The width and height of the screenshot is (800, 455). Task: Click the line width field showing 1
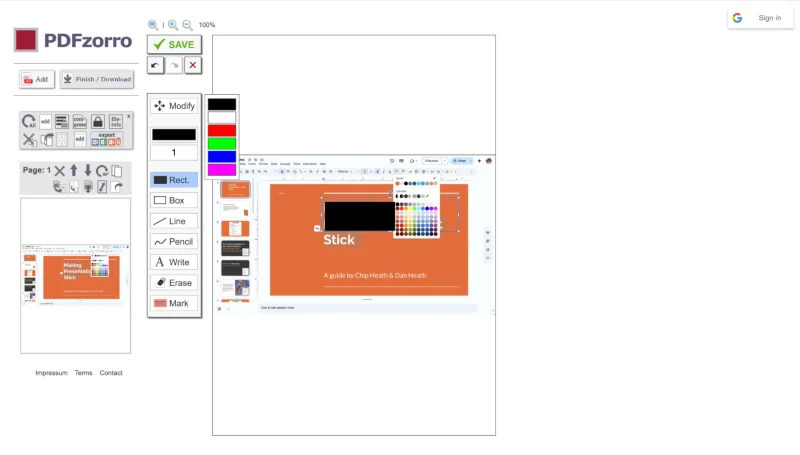click(x=174, y=153)
